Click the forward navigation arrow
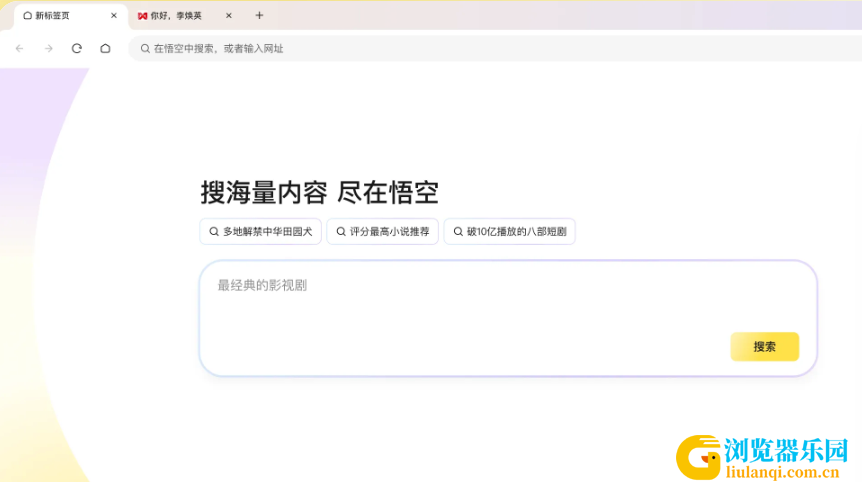This screenshot has width=862, height=482. 48,48
